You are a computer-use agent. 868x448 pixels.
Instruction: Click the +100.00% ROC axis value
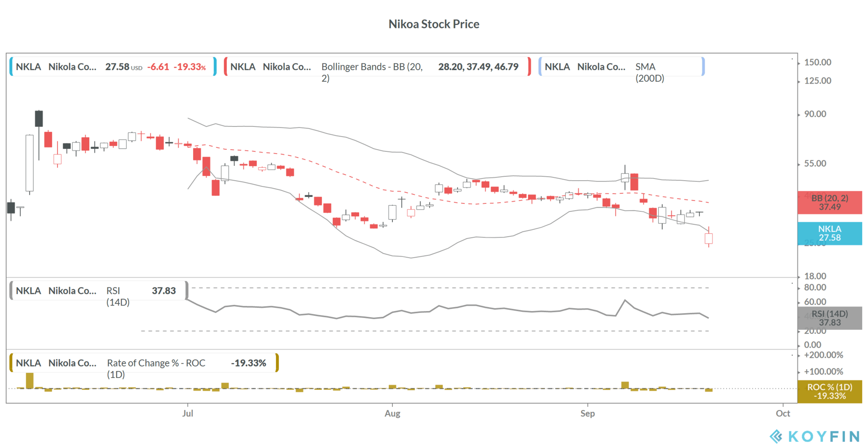coord(823,371)
